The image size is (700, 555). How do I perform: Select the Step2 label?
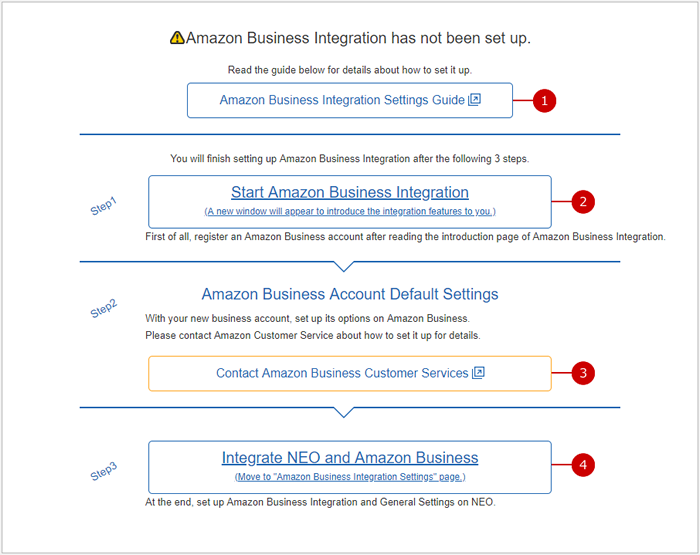tap(103, 309)
